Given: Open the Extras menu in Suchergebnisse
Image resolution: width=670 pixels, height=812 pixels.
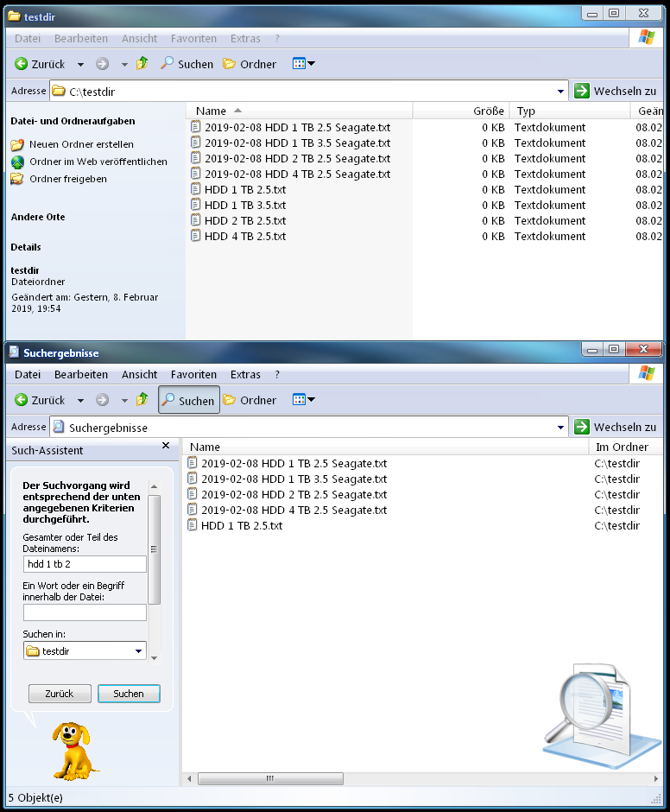Looking at the screenshot, I should click(245, 374).
